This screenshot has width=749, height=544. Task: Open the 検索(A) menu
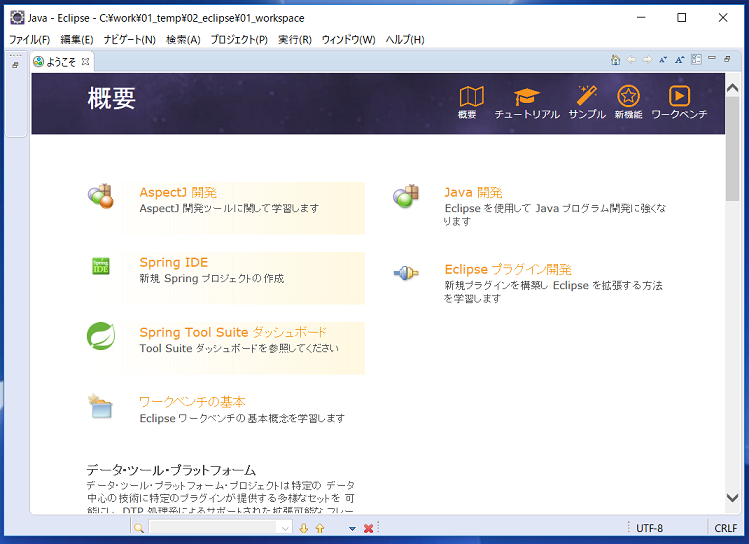click(x=183, y=40)
